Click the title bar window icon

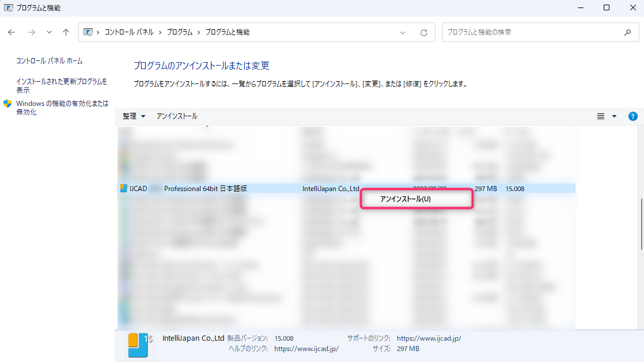pyautogui.click(x=8, y=8)
